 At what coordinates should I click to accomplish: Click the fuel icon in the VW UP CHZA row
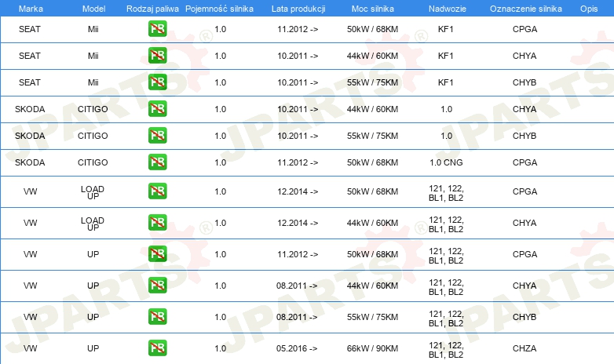coord(157,348)
